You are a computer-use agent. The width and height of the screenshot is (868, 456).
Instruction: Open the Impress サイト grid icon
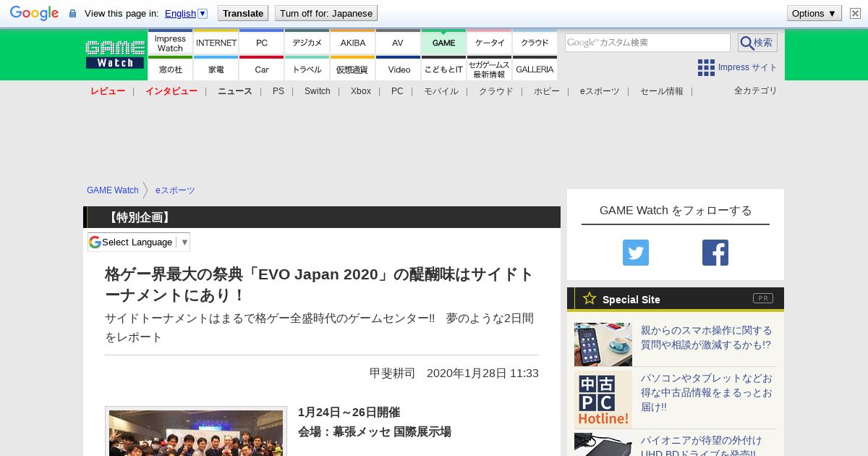(x=706, y=67)
